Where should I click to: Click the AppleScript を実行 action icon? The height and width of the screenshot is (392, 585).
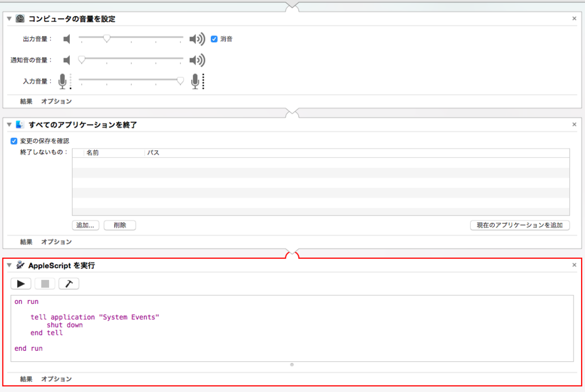click(20, 265)
